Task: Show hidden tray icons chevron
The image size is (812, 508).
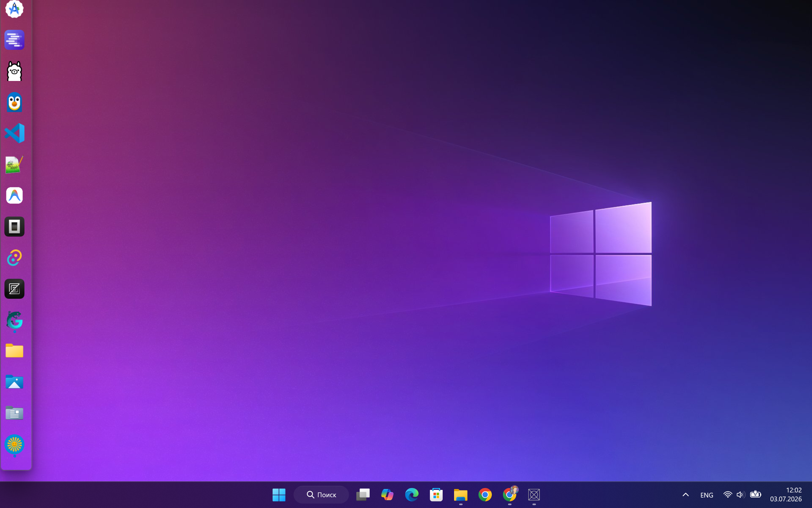Action: pos(686,495)
